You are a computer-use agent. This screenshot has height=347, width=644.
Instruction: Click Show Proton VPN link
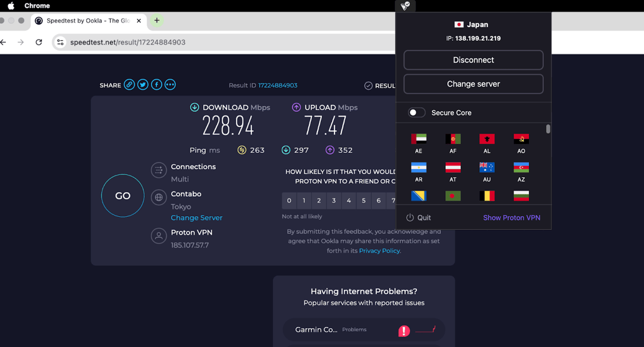click(x=511, y=218)
